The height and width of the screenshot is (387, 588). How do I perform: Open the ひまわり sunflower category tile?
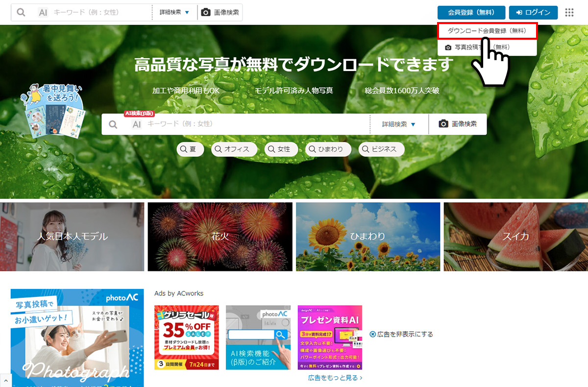[x=368, y=237]
